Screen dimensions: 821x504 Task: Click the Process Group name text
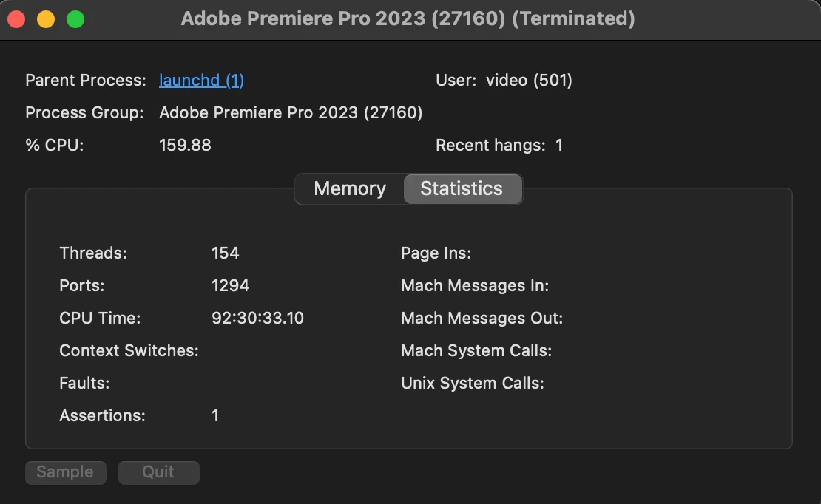[291, 113]
